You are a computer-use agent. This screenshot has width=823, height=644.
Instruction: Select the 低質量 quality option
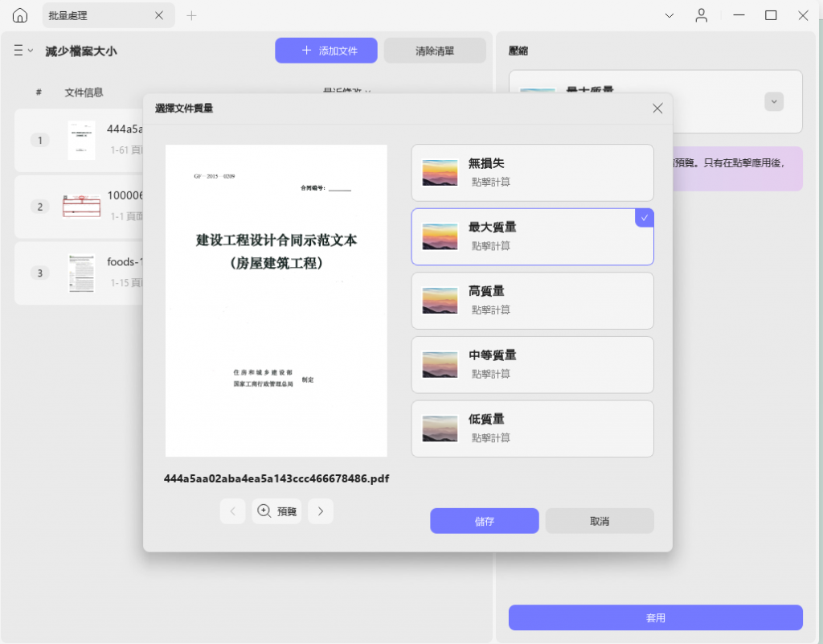coord(532,429)
